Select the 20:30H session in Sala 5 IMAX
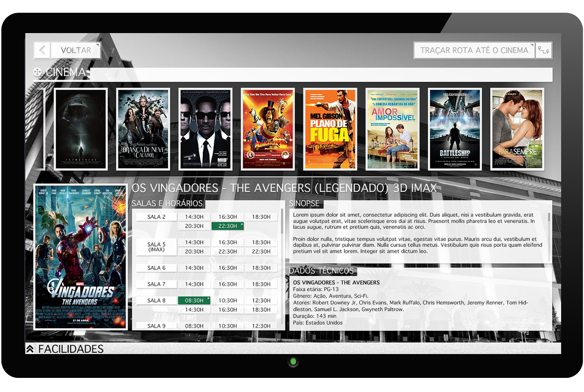 (x=194, y=251)
